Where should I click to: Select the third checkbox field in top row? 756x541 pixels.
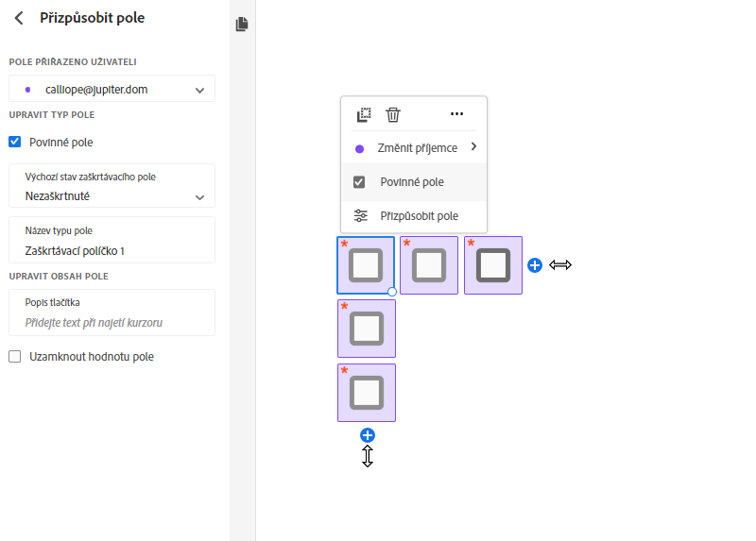492,265
